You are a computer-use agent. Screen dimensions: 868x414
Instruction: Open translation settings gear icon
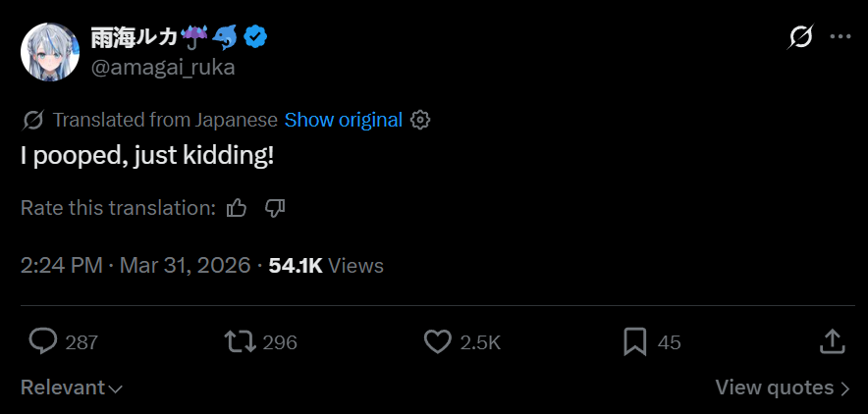(420, 120)
